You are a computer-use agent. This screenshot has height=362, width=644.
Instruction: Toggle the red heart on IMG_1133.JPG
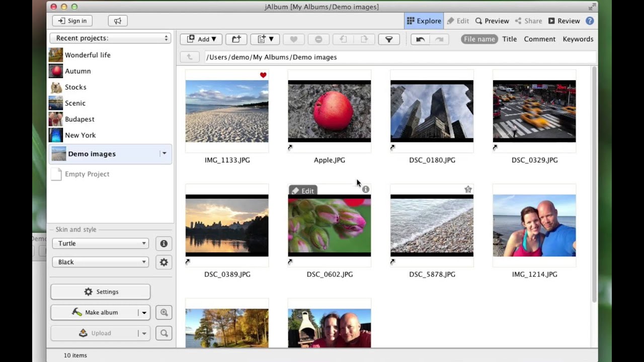(x=263, y=75)
